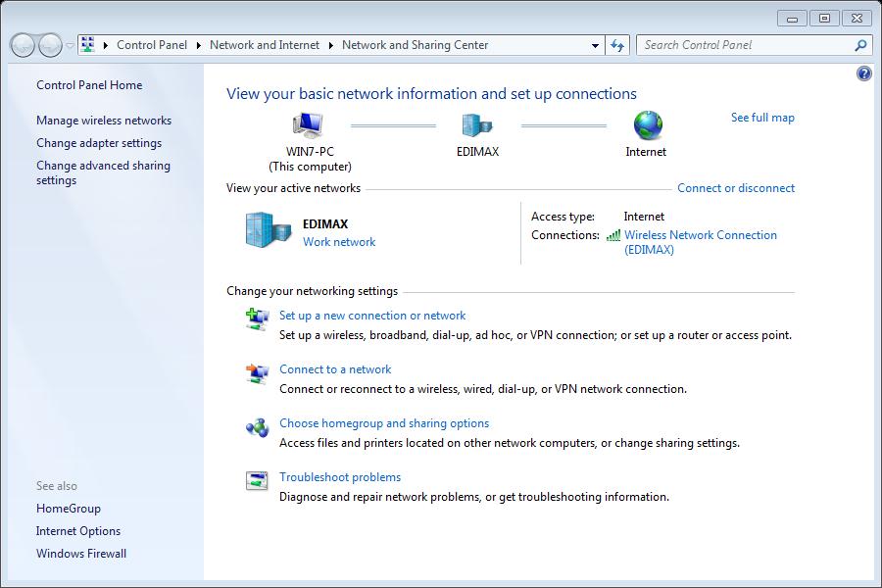Expand the arrow after Network and Internet breadcrumb

tap(331, 45)
